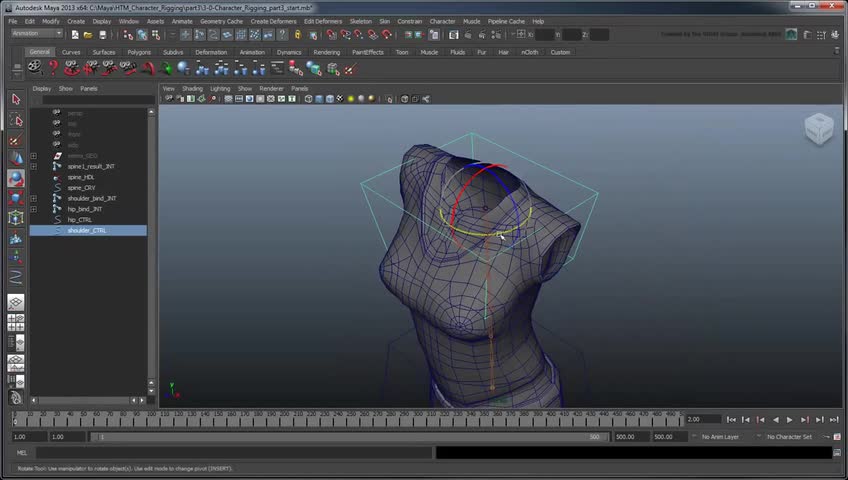Expand the spine1_result_JNT tree node

(33, 166)
